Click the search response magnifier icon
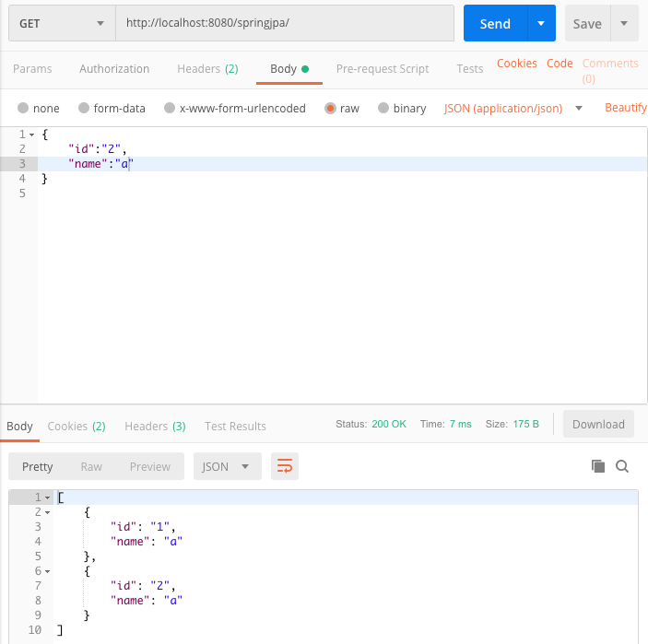Image resolution: width=648 pixels, height=644 pixels. pyautogui.click(x=622, y=466)
